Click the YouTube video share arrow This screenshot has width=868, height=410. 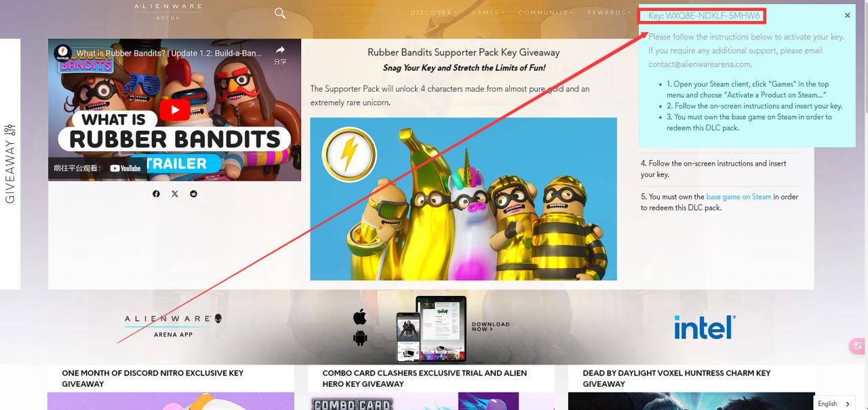280,50
